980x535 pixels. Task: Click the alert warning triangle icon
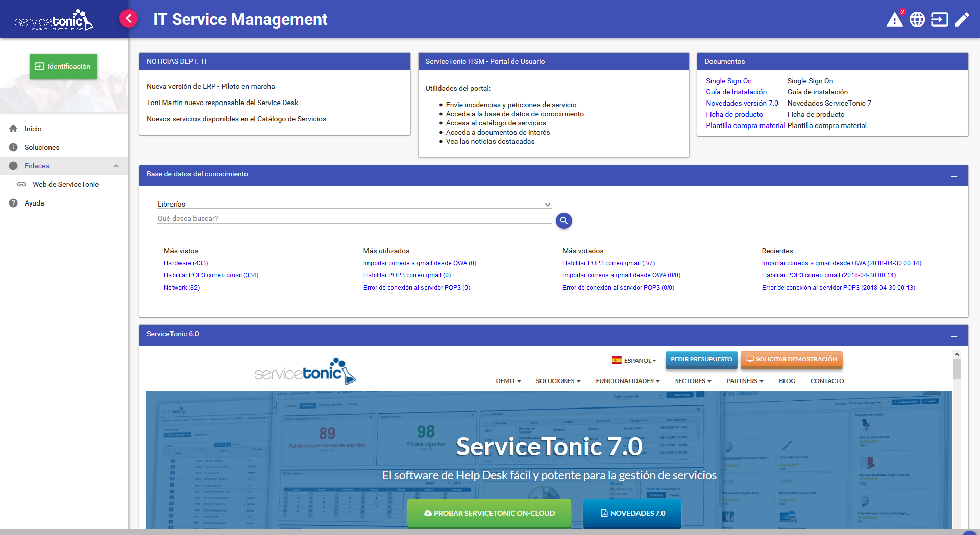tap(894, 19)
